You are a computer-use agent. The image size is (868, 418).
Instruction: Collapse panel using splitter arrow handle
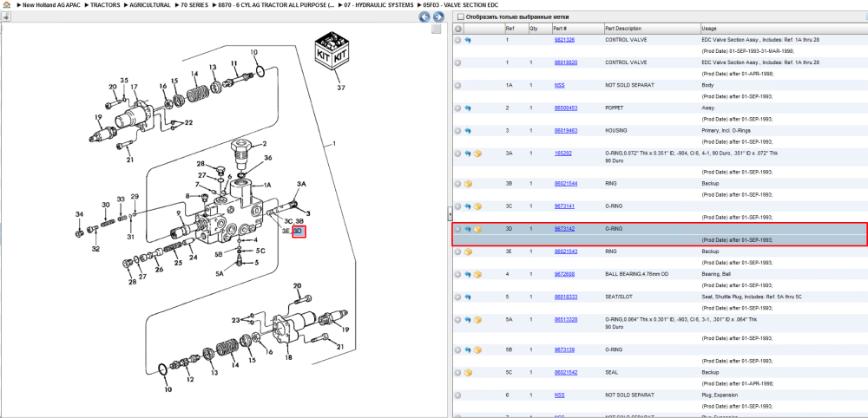450,213
